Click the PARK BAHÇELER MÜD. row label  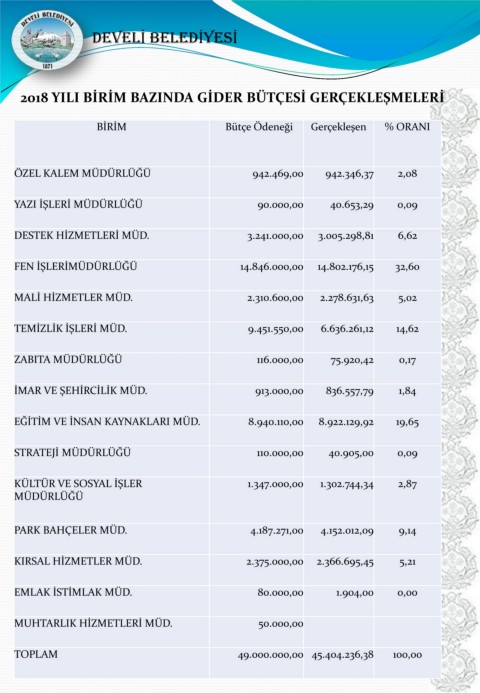coord(71,530)
